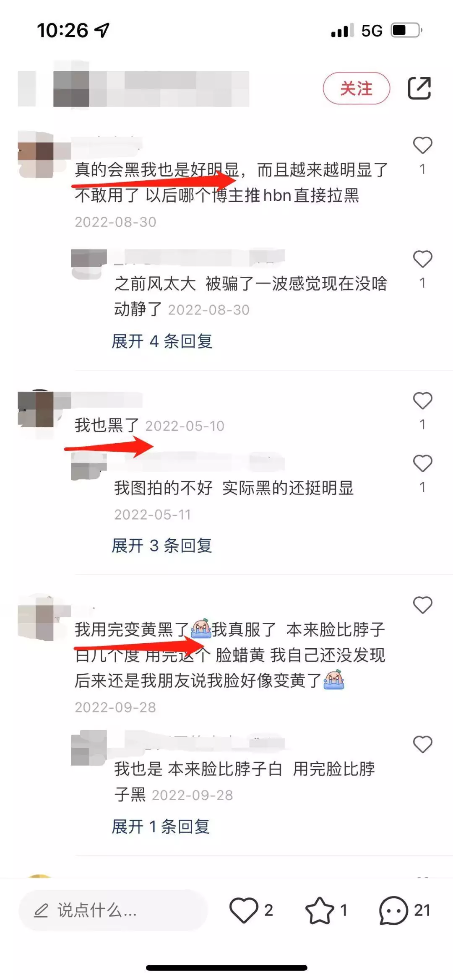453x980 pixels.
Task: Expand 展开 3 条回复
Action: coord(162,545)
